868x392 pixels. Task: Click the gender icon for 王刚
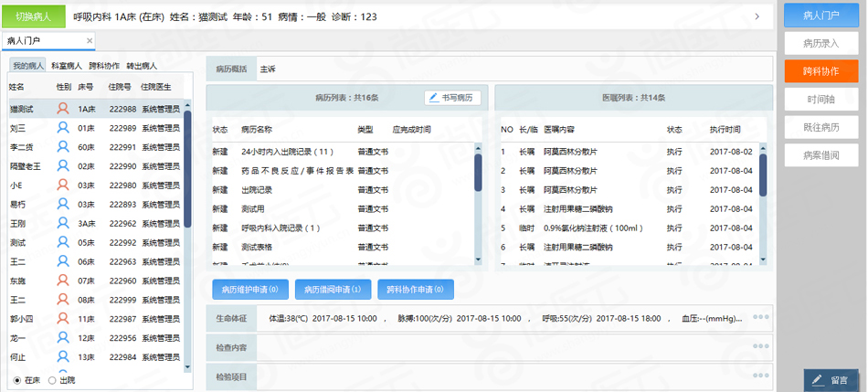pyautogui.click(x=64, y=223)
